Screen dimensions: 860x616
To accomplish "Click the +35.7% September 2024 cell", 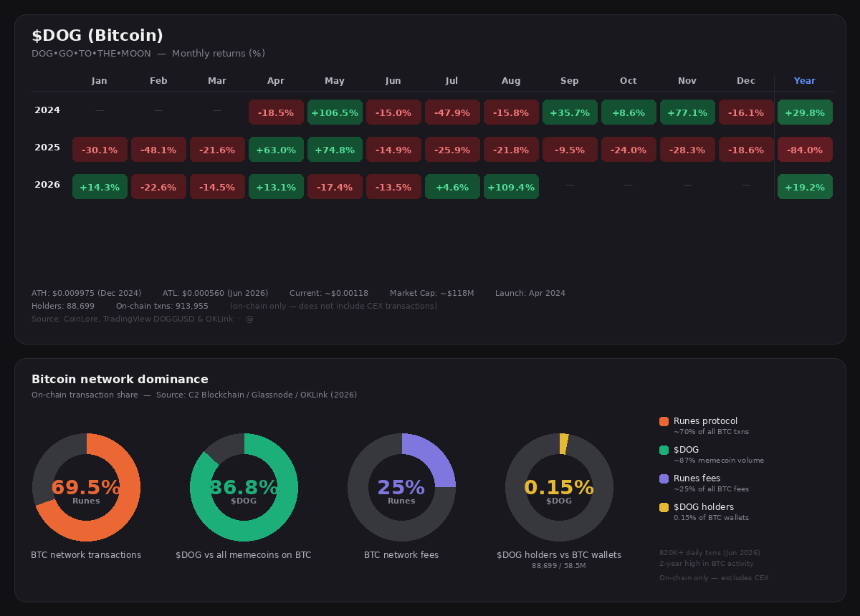I will click(570, 112).
